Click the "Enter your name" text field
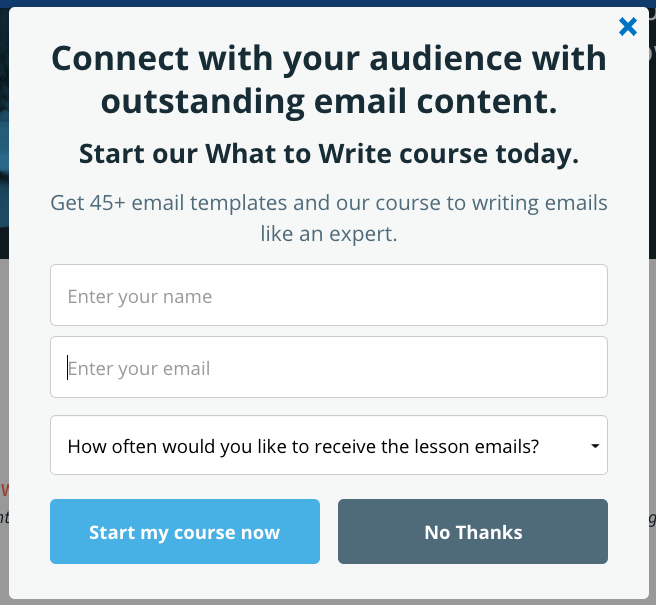The height and width of the screenshot is (605, 656). (329, 295)
